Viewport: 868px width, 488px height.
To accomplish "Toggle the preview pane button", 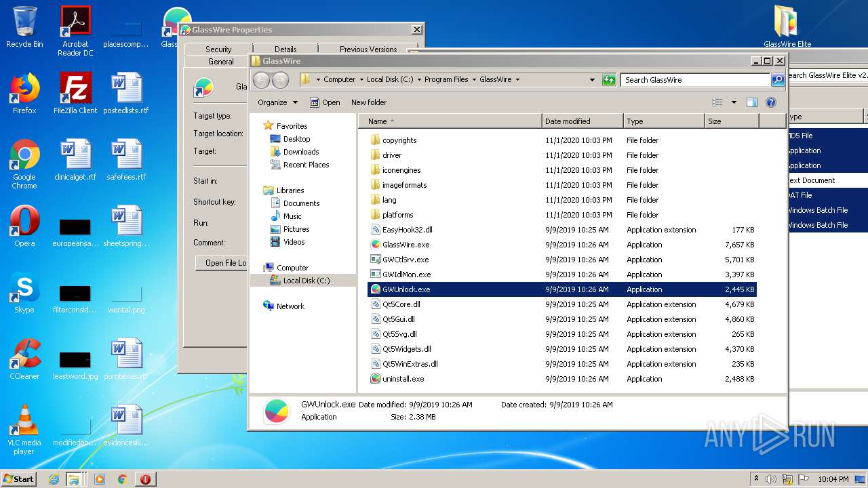I will click(x=751, y=102).
